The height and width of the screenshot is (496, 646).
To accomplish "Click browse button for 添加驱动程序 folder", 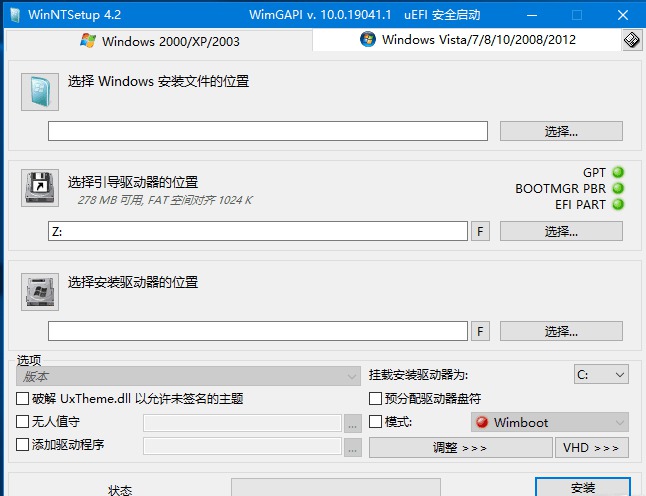I will (x=353, y=448).
